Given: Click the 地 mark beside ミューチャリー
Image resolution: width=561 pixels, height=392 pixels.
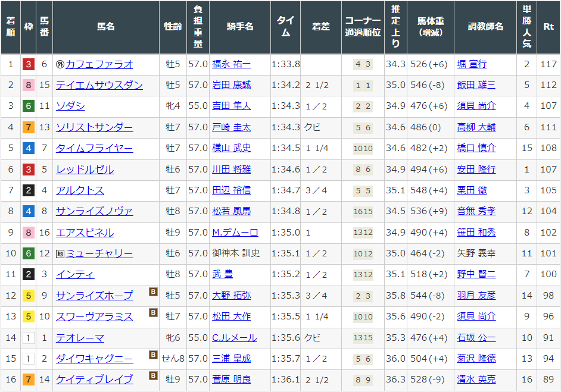Looking at the screenshot, I should coord(60,254).
